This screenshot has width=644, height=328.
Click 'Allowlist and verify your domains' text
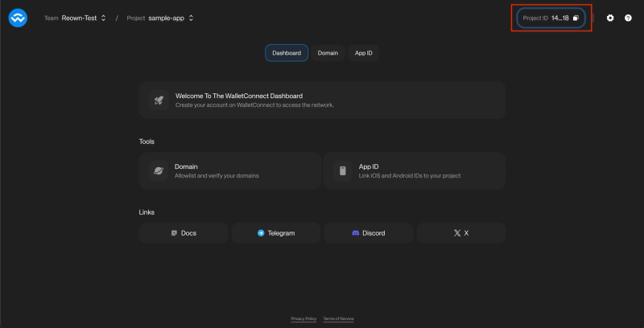click(217, 176)
